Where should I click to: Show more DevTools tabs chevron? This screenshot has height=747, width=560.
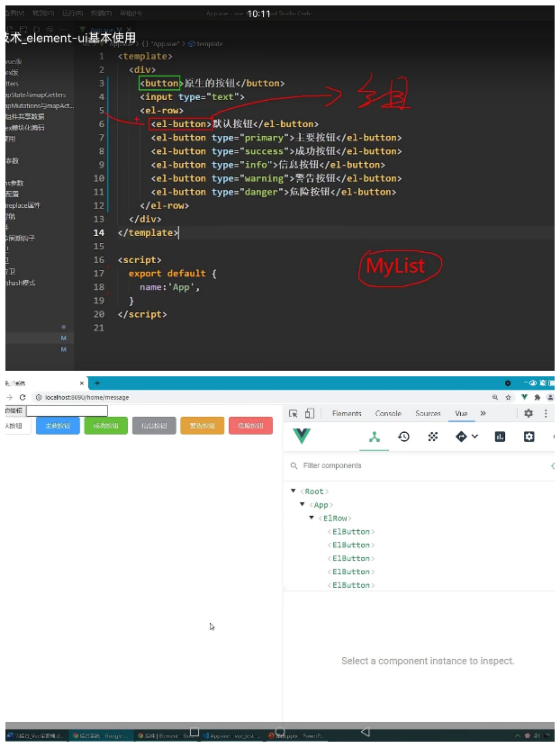click(483, 413)
